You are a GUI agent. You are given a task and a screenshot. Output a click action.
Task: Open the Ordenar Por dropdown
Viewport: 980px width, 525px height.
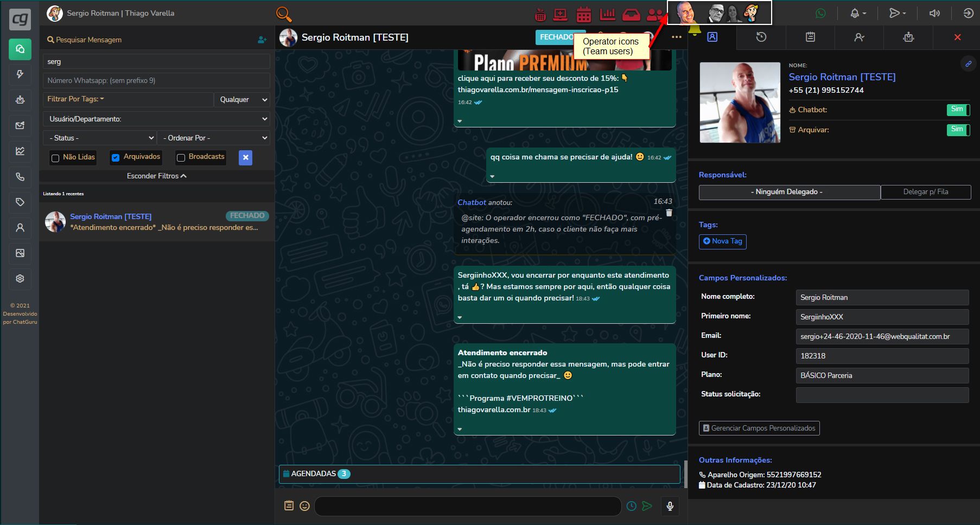coord(214,138)
